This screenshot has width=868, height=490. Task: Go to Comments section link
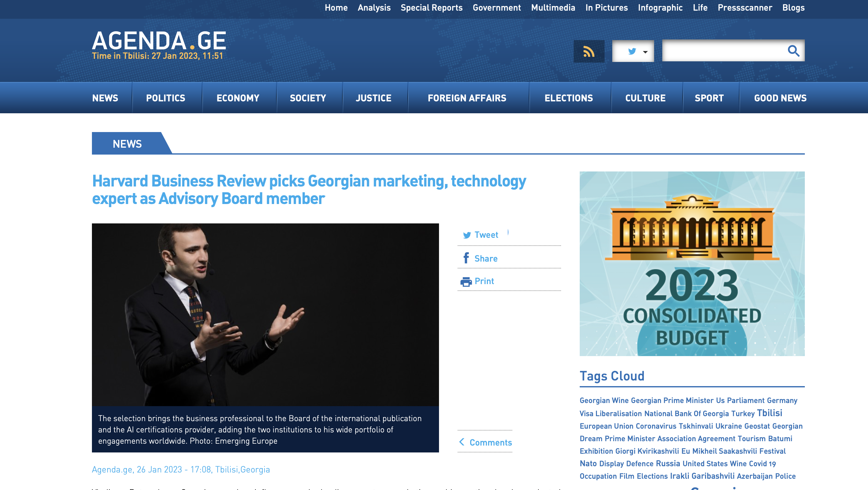(491, 442)
